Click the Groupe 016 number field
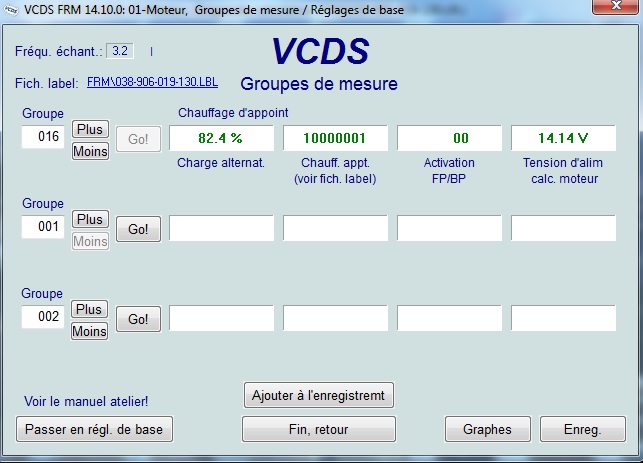The width and height of the screenshot is (643, 463). click(x=43, y=137)
